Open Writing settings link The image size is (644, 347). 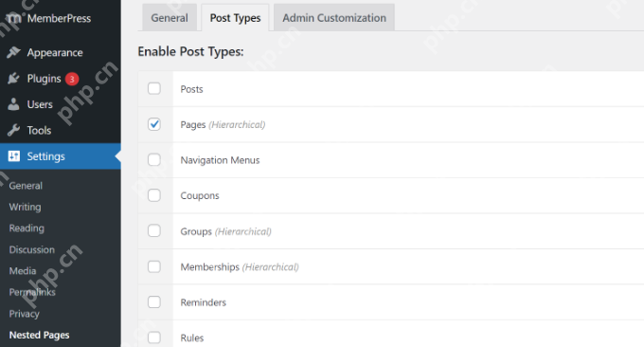pyautogui.click(x=25, y=207)
